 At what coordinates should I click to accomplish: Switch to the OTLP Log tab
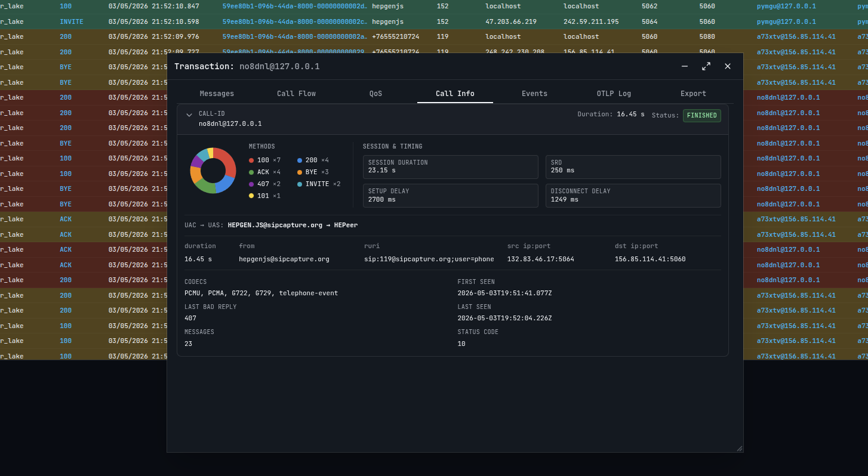614,94
